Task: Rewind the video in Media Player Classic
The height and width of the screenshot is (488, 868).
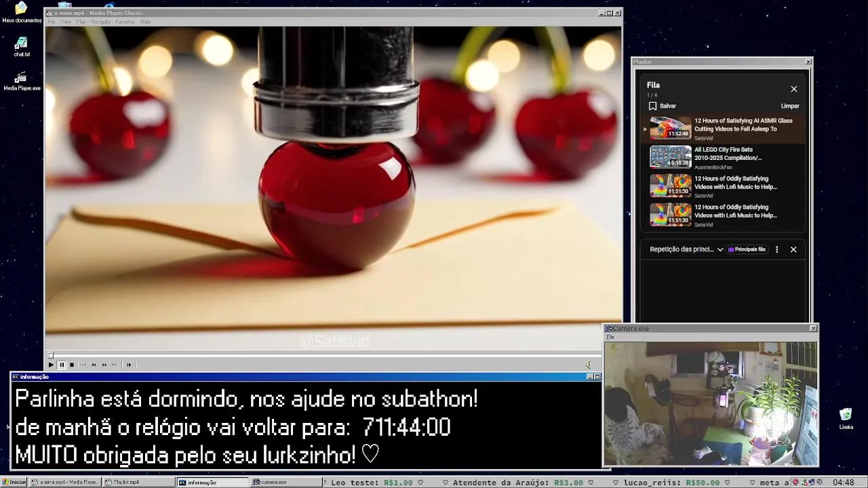Action: pos(94,365)
